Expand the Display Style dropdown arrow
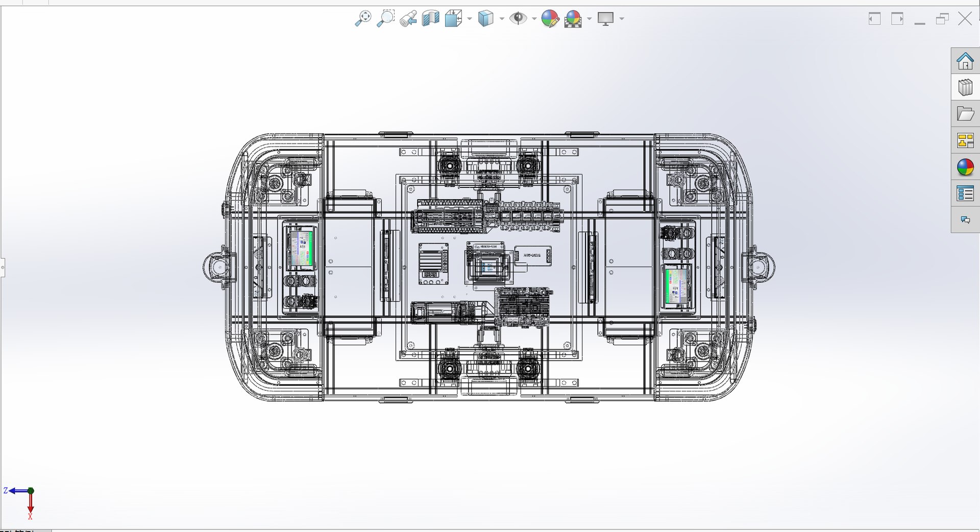The width and height of the screenshot is (980, 532). tap(502, 19)
